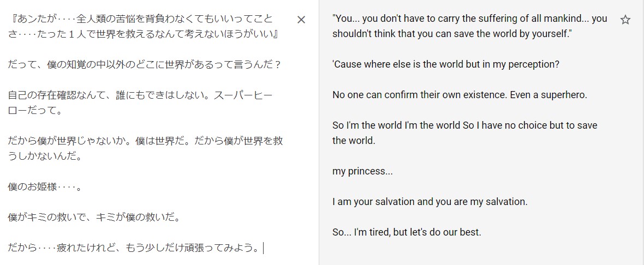This screenshot has width=644, height=265.
Task: Click translated text 'my princess...'
Action: (x=363, y=171)
